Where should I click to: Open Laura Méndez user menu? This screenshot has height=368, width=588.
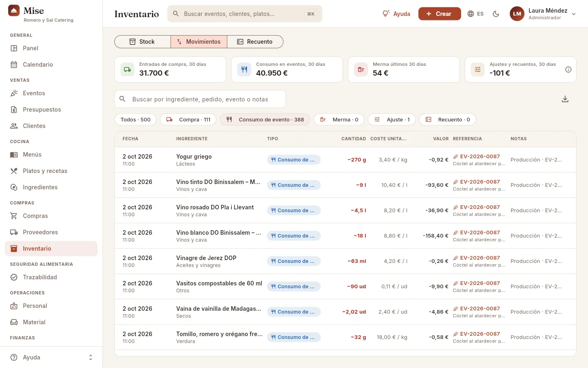click(x=543, y=14)
